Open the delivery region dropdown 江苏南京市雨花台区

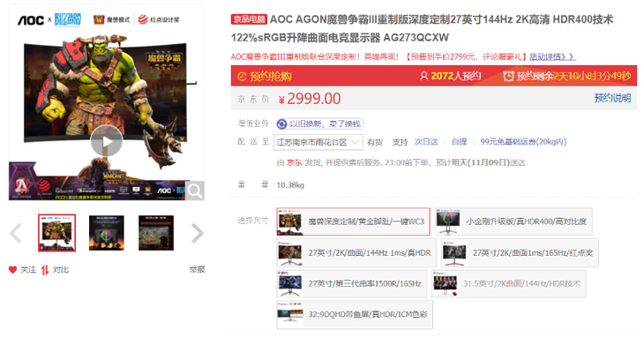pyautogui.click(x=318, y=142)
